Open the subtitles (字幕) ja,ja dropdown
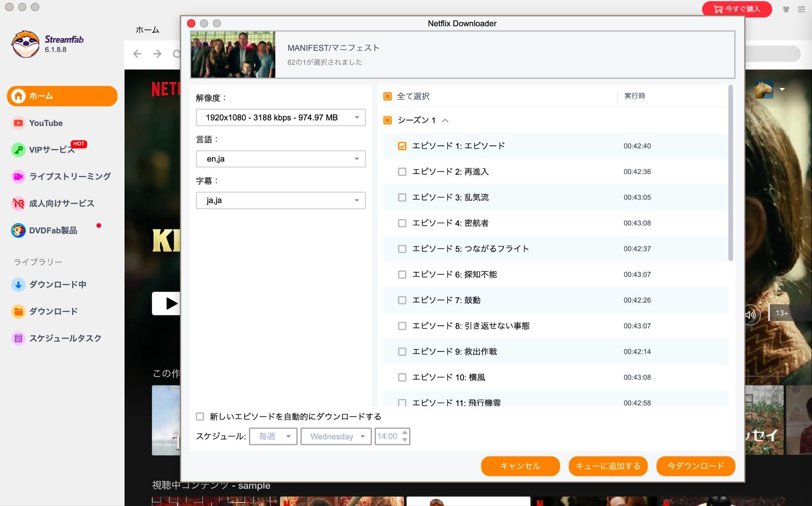This screenshot has width=812, height=506. point(281,200)
